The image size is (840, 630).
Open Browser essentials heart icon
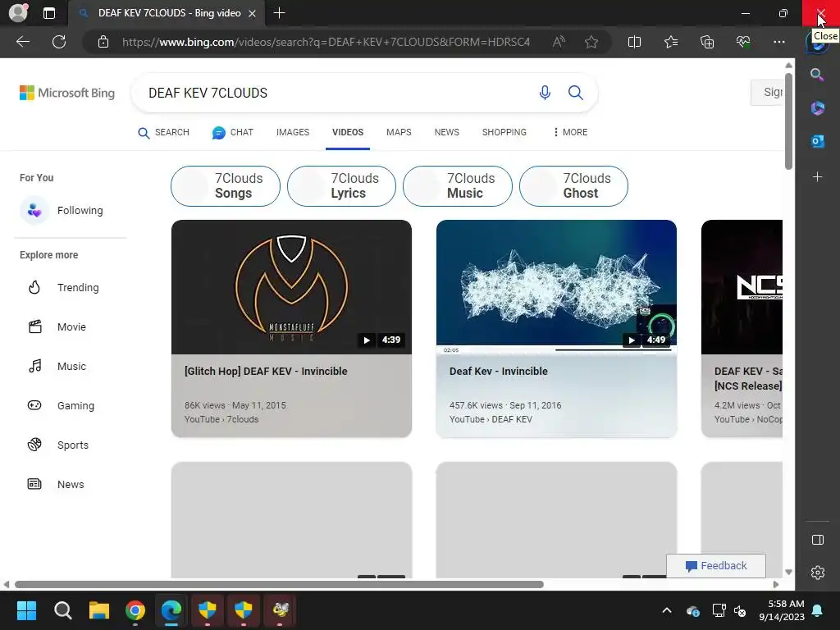(x=743, y=42)
